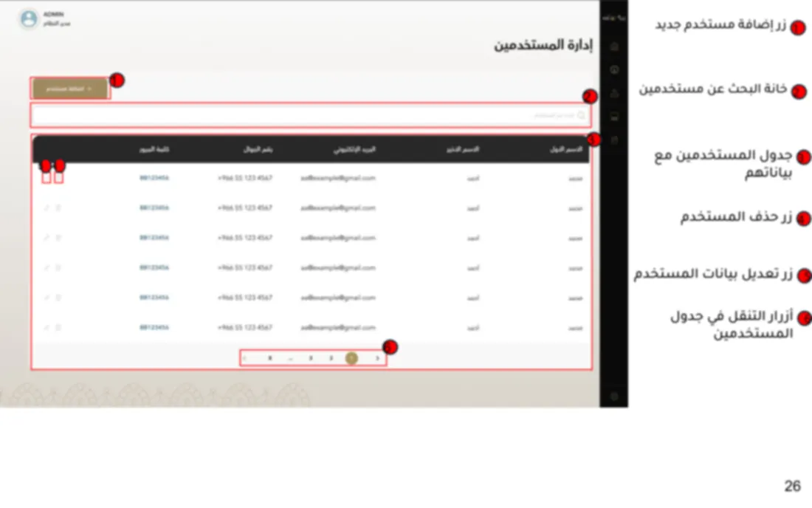Click the الاسم الأول column header
The image size is (812, 508).
[x=566, y=150]
